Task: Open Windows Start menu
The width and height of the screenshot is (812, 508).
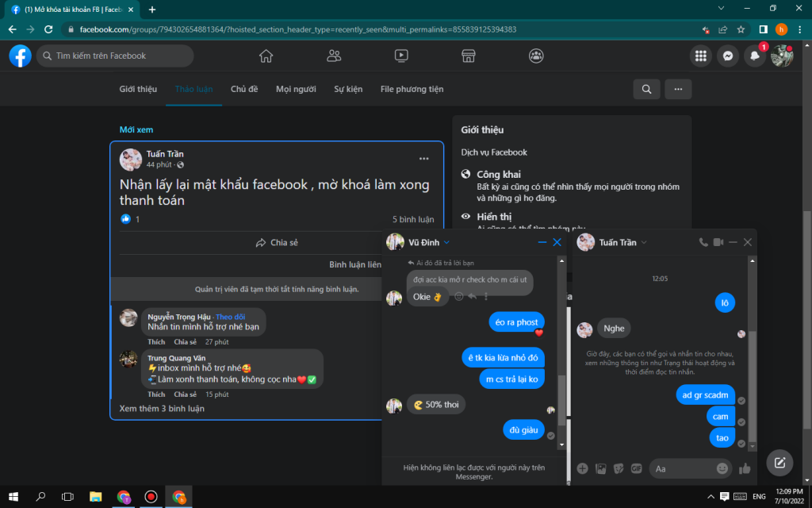Action: point(13,497)
